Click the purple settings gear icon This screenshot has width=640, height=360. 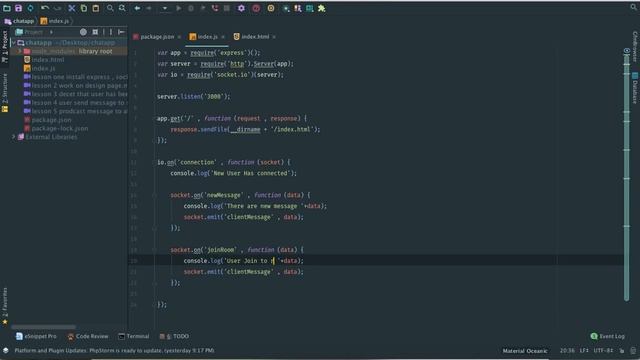click(241, 8)
